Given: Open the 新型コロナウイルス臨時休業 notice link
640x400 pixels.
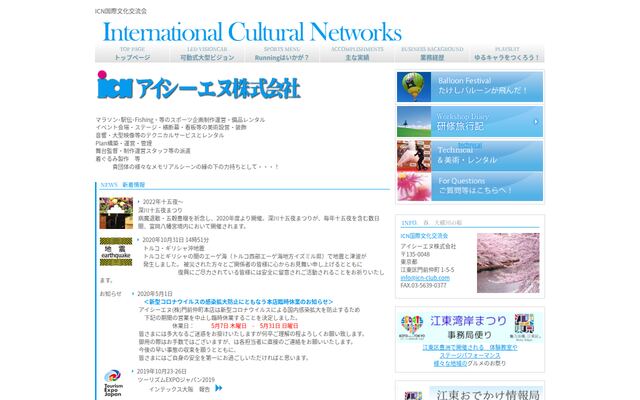Looking at the screenshot, I should pyautogui.click(x=238, y=302).
